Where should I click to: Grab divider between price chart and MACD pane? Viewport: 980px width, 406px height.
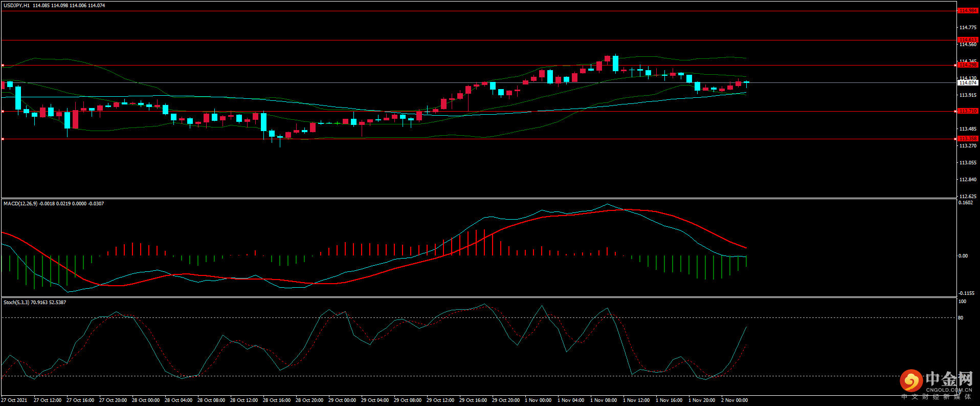pyautogui.click(x=478, y=198)
